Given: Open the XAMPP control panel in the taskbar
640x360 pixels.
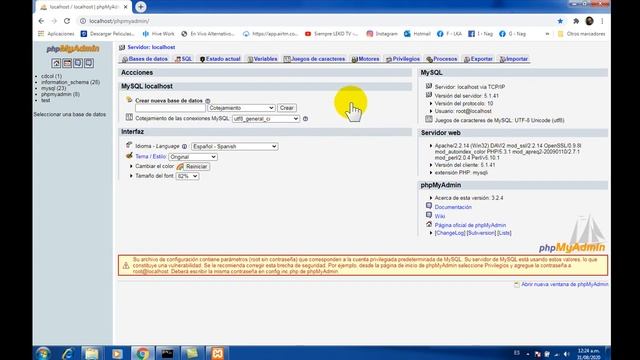Looking at the screenshot, I should [217, 353].
